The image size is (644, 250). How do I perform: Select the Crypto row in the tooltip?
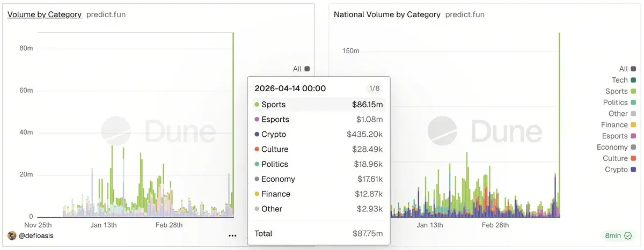319,135
